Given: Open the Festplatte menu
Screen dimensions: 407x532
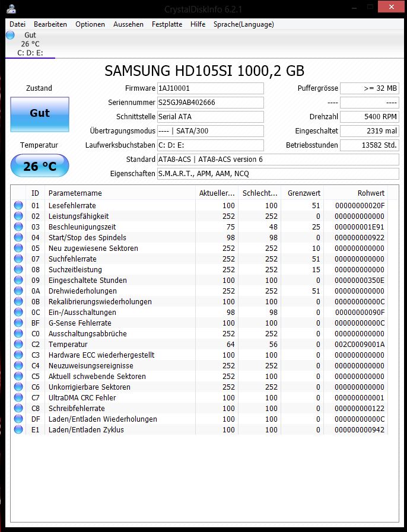Looking at the screenshot, I should tap(167, 24).
